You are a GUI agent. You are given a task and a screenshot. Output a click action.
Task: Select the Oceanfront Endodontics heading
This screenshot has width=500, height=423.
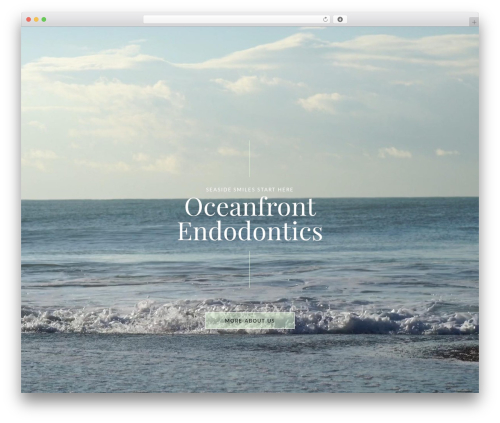[250, 219]
